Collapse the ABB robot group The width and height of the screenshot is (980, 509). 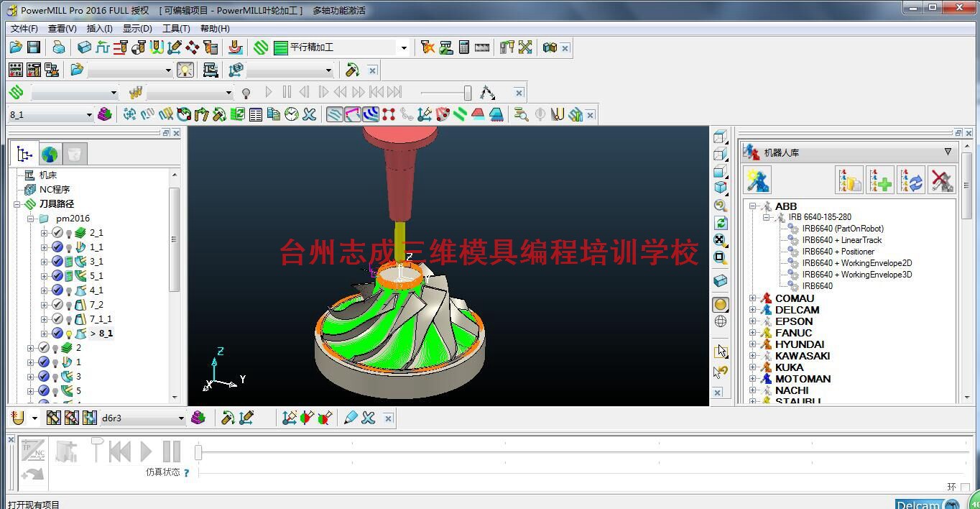[752, 206]
